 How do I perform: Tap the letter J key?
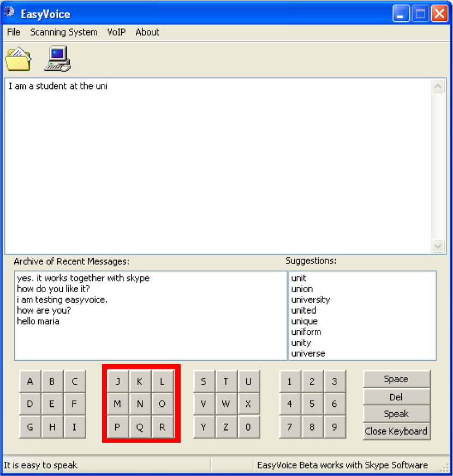[118, 381]
